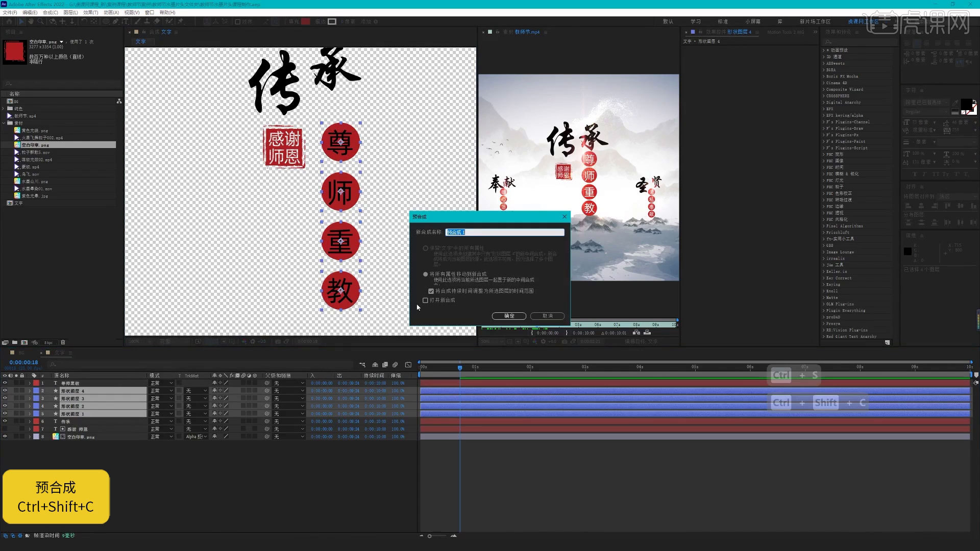Click 取消 in the 预合成 dialog

[547, 316]
